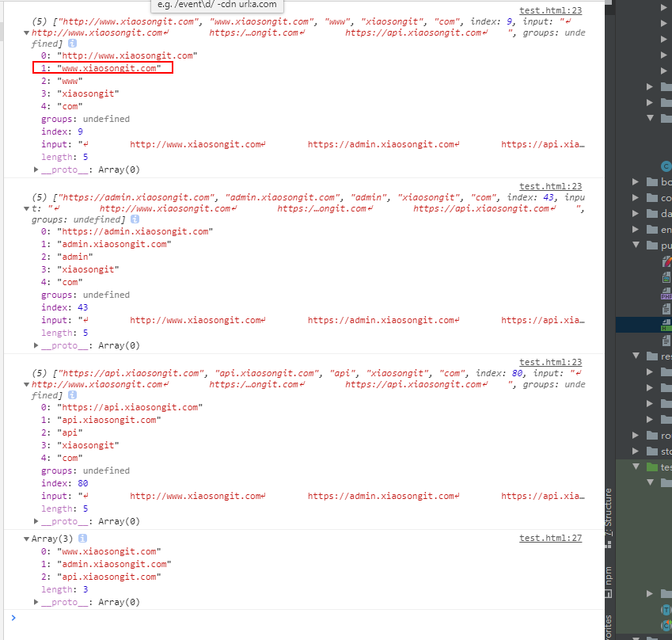Collapse the Array(3) result output

pyautogui.click(x=26, y=539)
